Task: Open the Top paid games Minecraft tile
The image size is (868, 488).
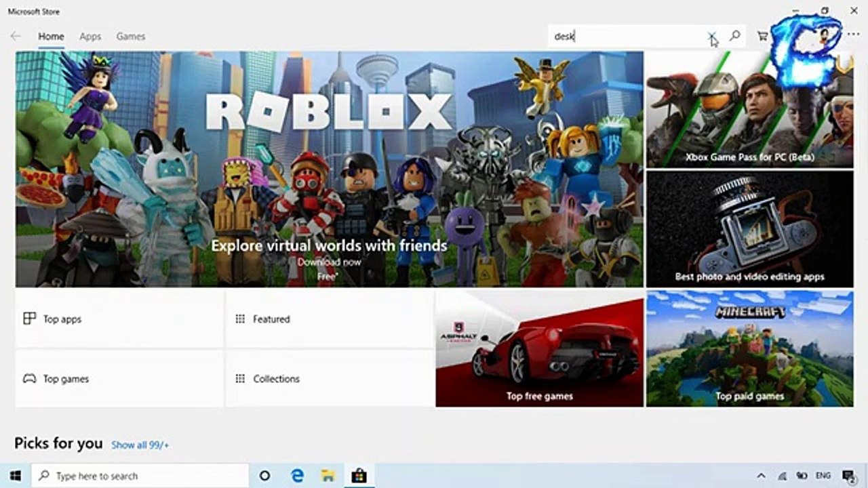Action: (749, 349)
